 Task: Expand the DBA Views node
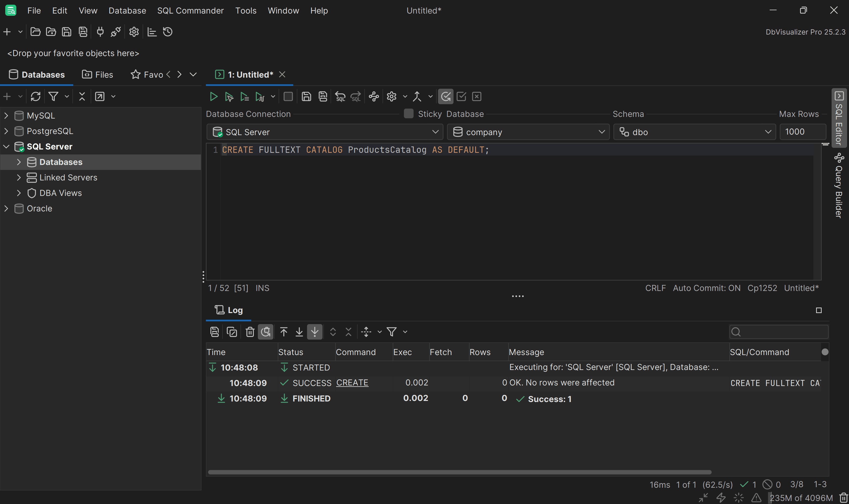[19, 193]
